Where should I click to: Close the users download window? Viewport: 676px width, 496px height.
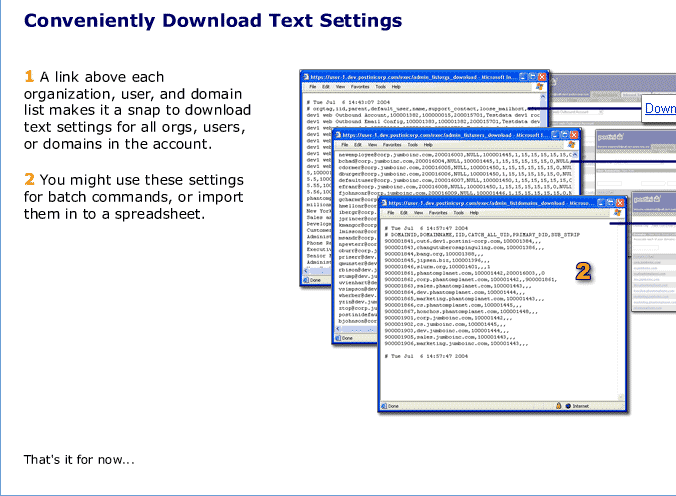574,135
